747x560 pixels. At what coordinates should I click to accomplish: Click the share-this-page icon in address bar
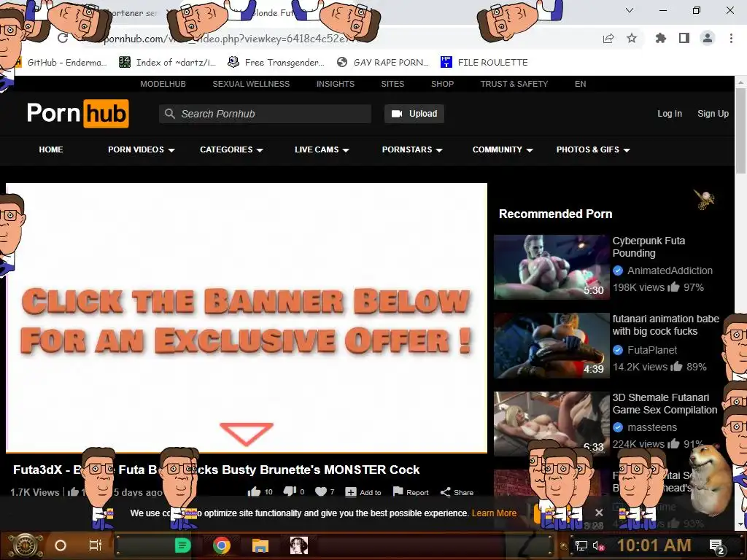[608, 39]
